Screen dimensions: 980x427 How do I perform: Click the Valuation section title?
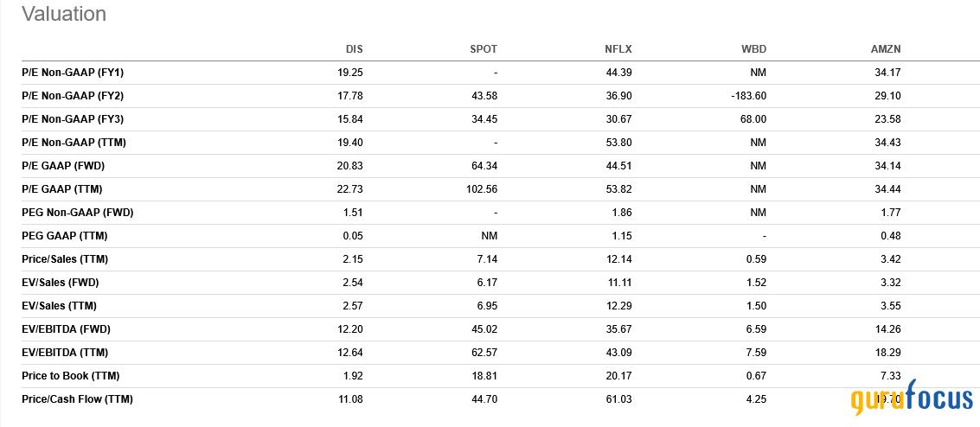(64, 15)
